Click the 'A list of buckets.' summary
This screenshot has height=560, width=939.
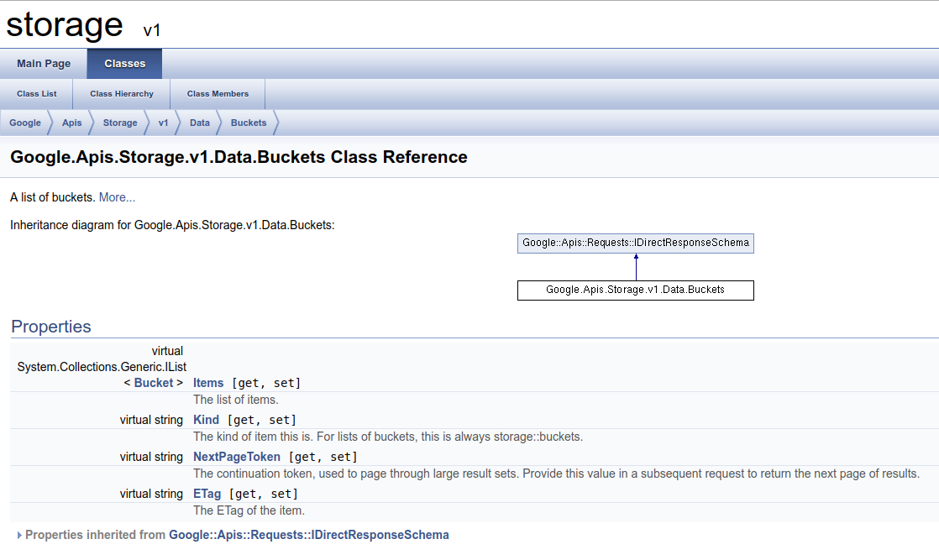[53, 197]
